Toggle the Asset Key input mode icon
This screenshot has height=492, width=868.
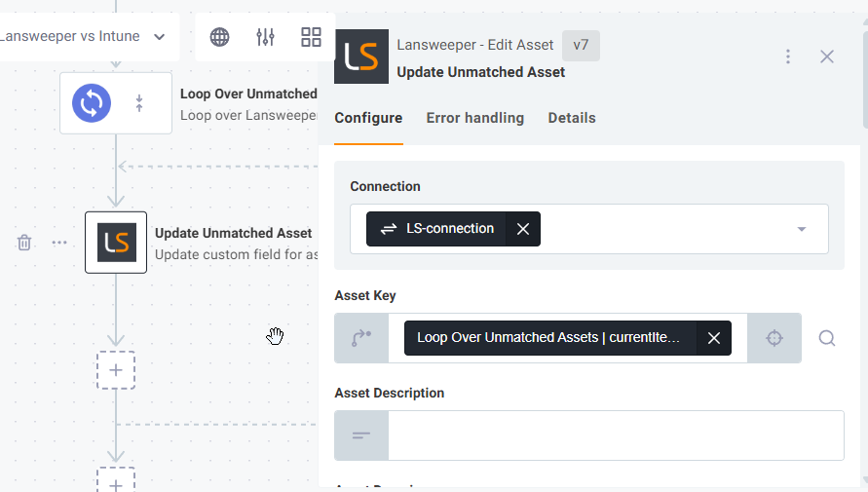(361, 338)
